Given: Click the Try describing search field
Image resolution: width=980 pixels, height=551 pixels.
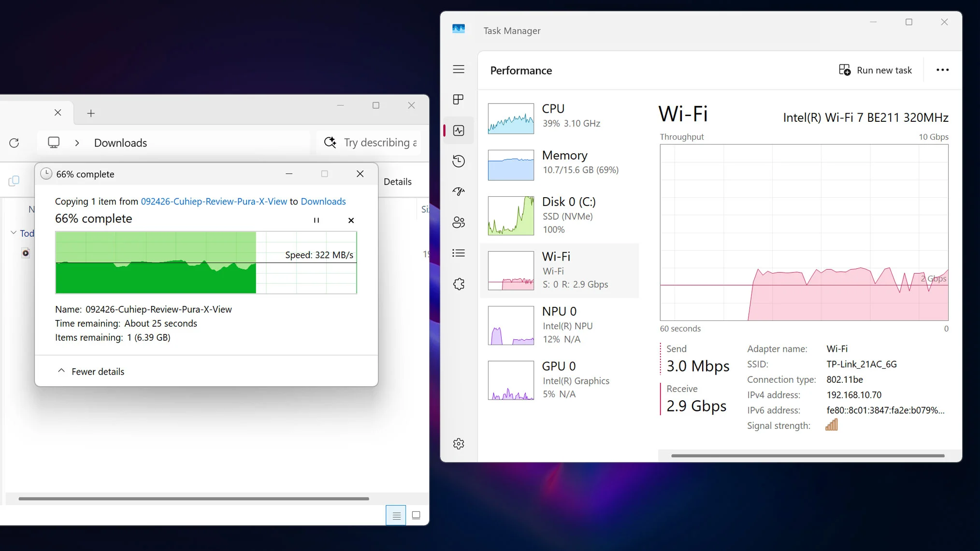Looking at the screenshot, I should click(x=370, y=143).
